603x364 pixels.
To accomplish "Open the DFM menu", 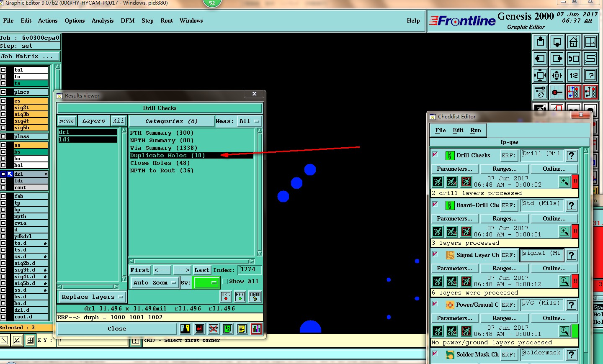I will pos(128,21).
